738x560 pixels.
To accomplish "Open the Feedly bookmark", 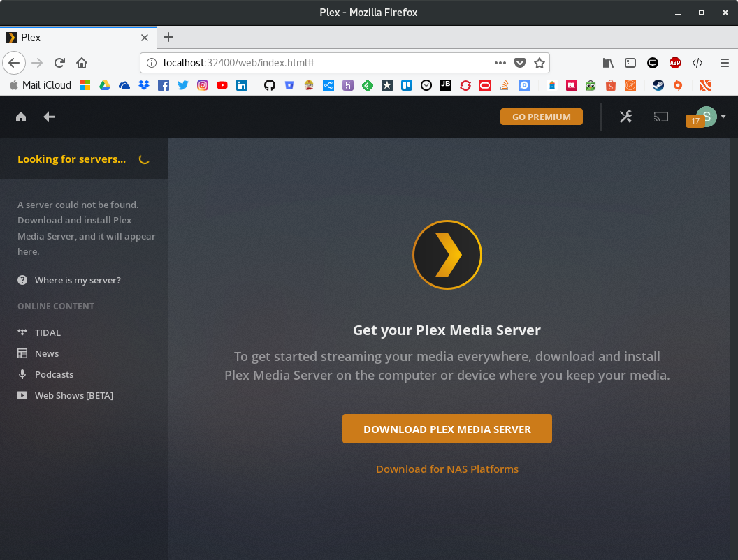I will click(x=368, y=85).
